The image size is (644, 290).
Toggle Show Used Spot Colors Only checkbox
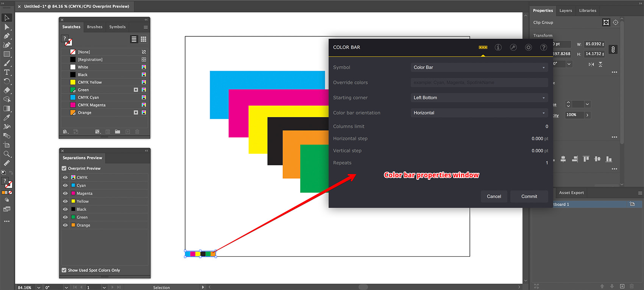(64, 270)
